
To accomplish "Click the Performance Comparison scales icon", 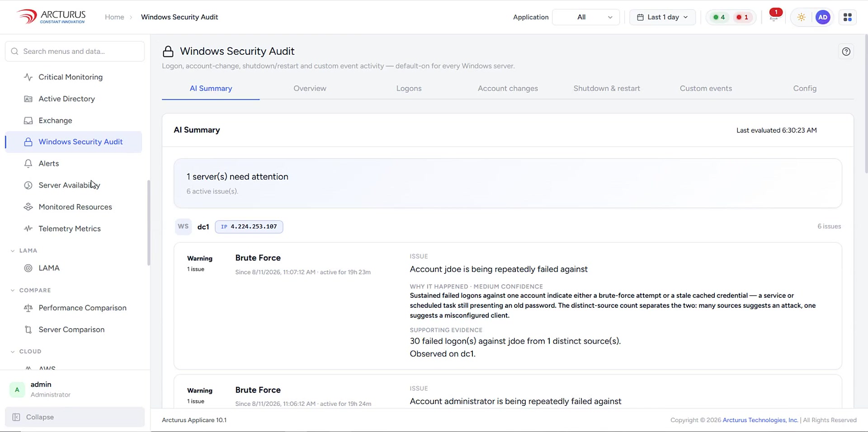I will click(x=28, y=308).
